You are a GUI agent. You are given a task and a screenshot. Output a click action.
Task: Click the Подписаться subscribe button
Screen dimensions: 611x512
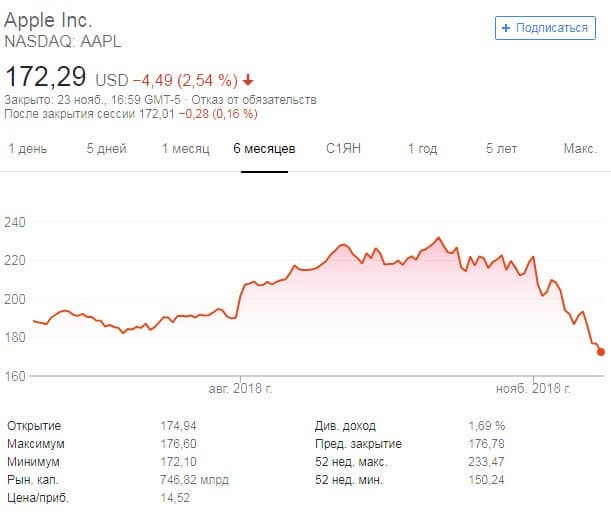(545, 28)
